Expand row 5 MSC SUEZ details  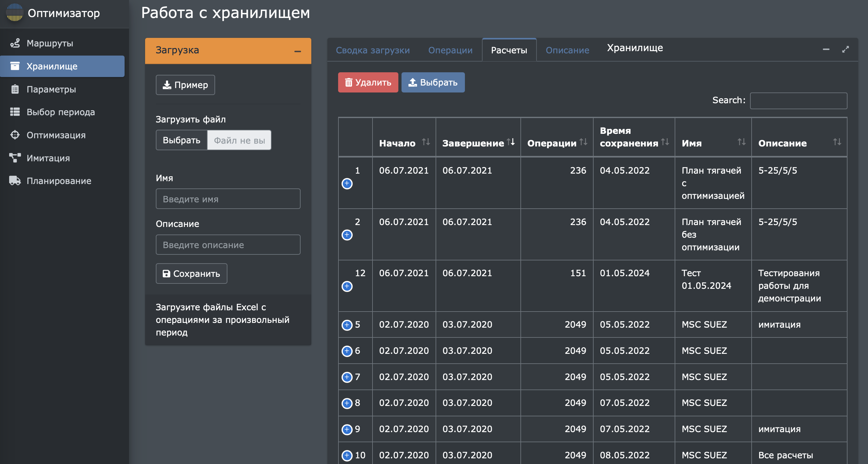[x=347, y=325]
